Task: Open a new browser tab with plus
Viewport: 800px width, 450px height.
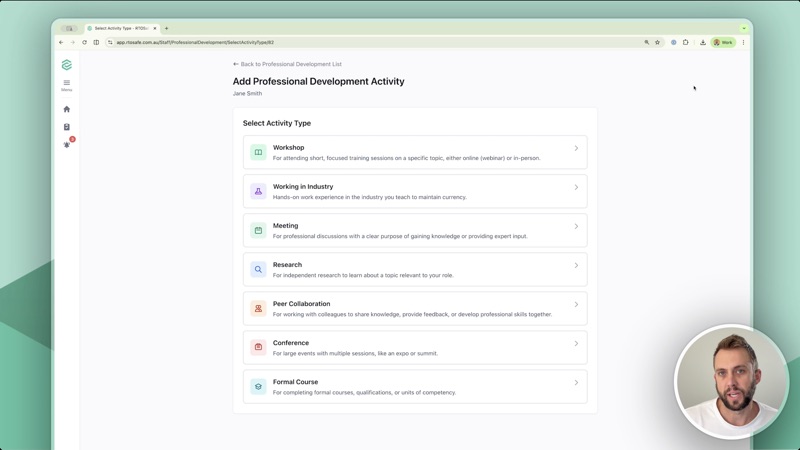Action: [x=166, y=29]
